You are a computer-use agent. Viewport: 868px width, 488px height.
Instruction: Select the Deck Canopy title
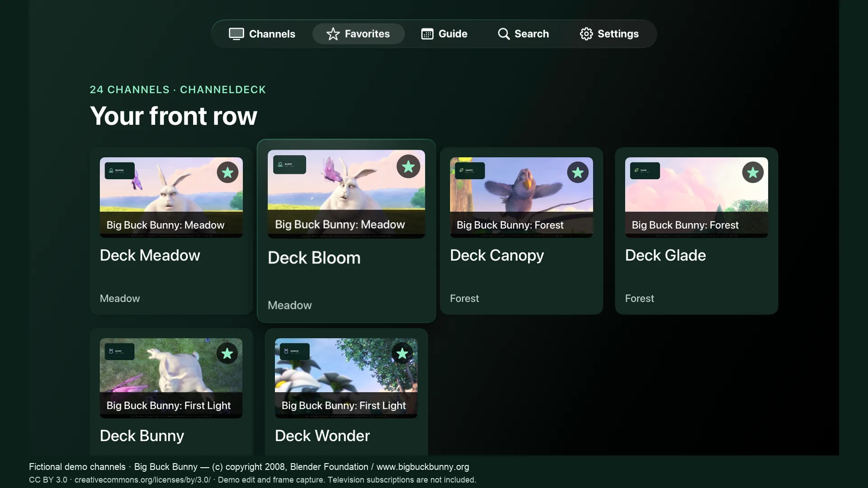[497, 256]
